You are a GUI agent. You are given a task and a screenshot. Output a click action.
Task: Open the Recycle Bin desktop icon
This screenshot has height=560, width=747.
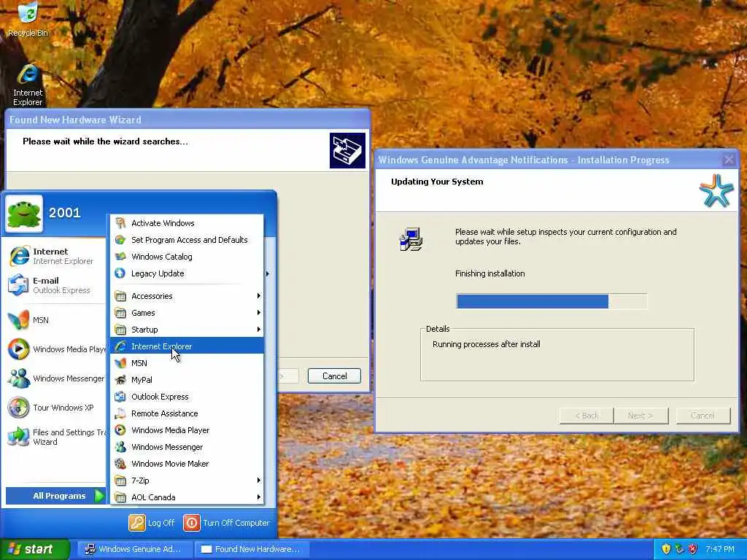pyautogui.click(x=28, y=19)
